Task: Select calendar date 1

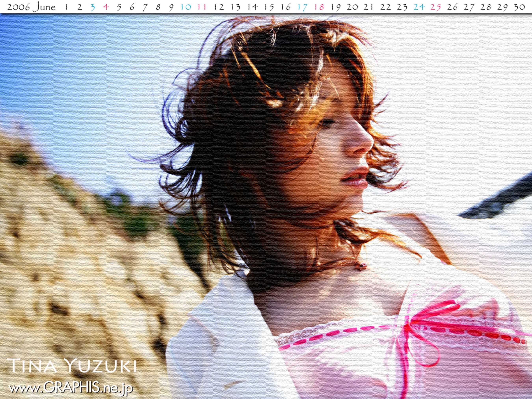Action: 66,7
